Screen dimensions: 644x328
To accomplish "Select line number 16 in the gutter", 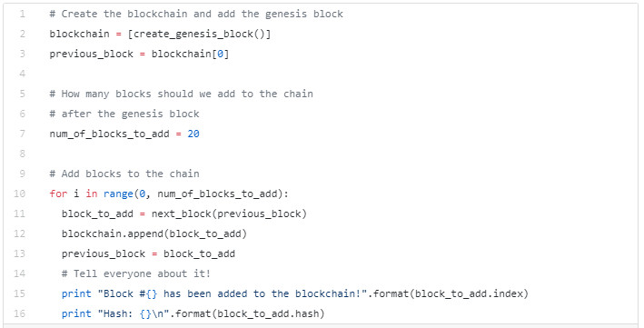I will pos(19,313).
